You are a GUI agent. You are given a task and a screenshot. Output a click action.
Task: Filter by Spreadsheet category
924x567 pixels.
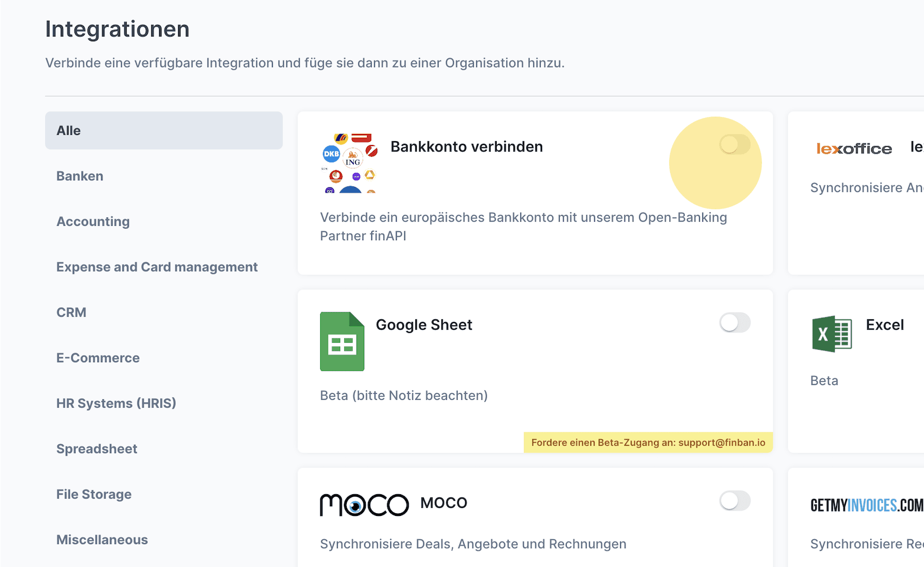coord(97,449)
